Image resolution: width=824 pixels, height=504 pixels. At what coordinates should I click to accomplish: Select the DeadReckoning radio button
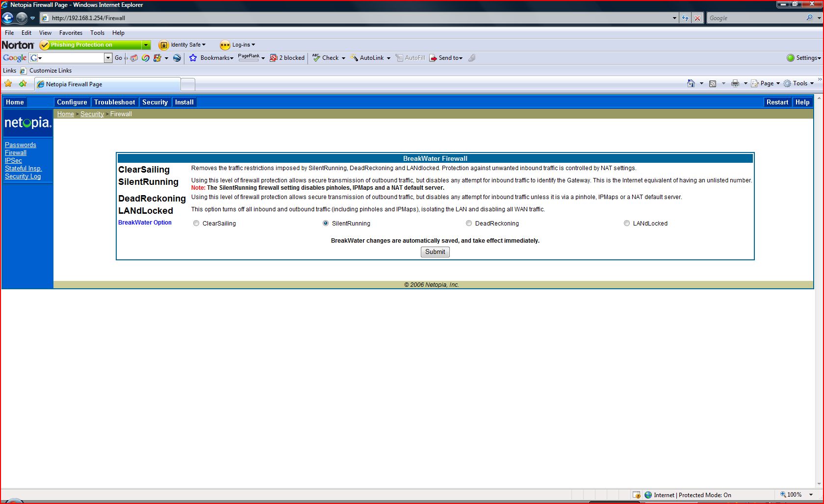pos(469,223)
